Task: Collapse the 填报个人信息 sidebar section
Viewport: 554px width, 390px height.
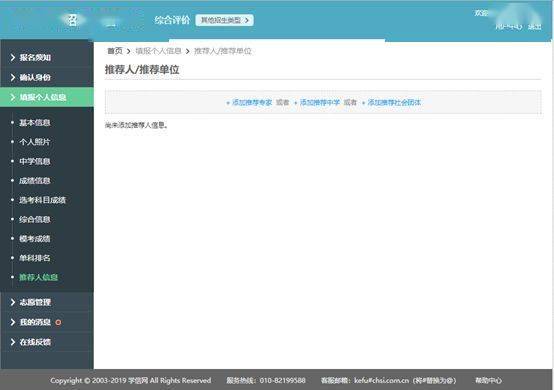Action: pos(47,97)
